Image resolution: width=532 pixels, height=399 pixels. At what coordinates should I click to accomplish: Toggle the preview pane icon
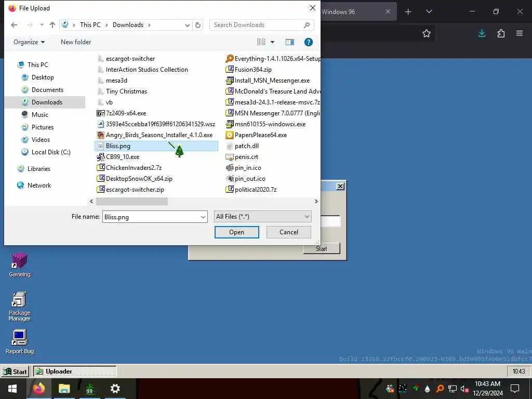tap(290, 42)
